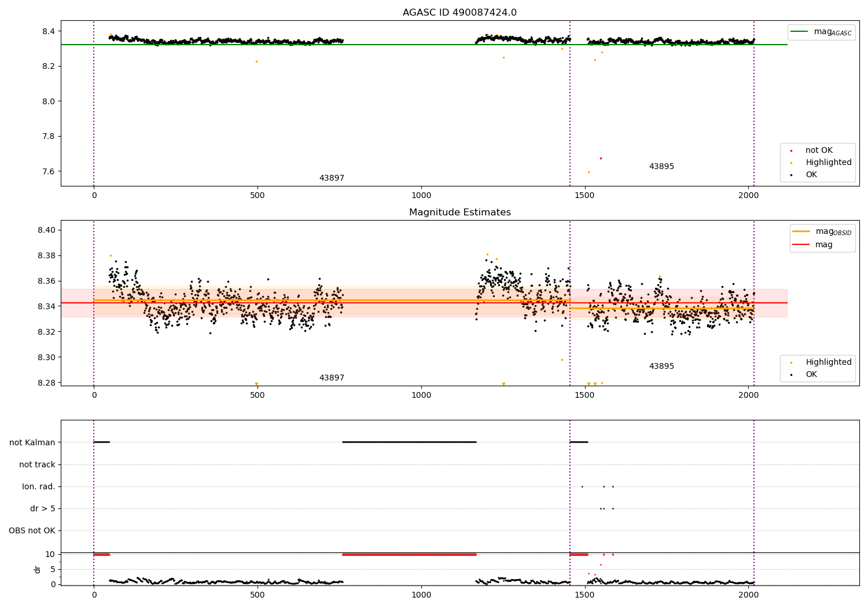The height and width of the screenshot is (608, 868).
Task: Click "43897" in the Magnitude Estimates plot
Action: coord(332,378)
